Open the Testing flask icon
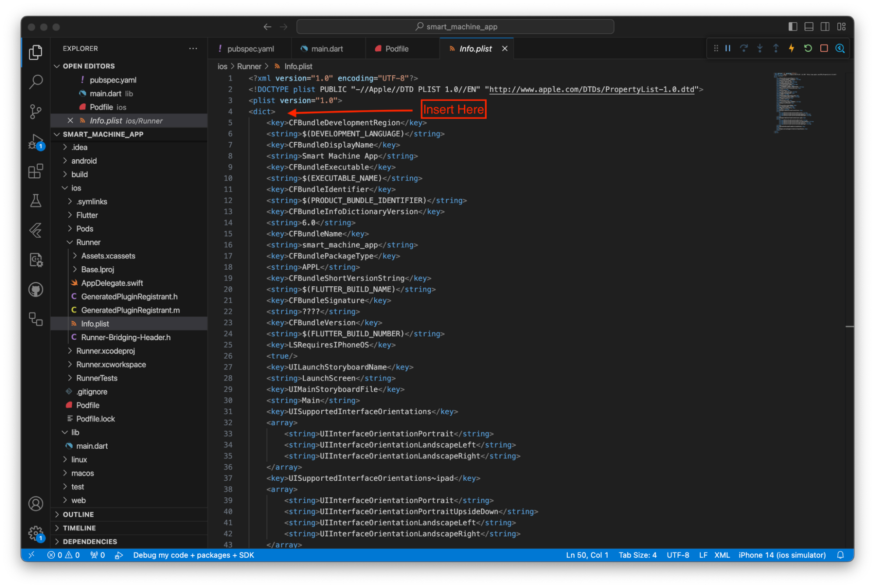 [35, 201]
